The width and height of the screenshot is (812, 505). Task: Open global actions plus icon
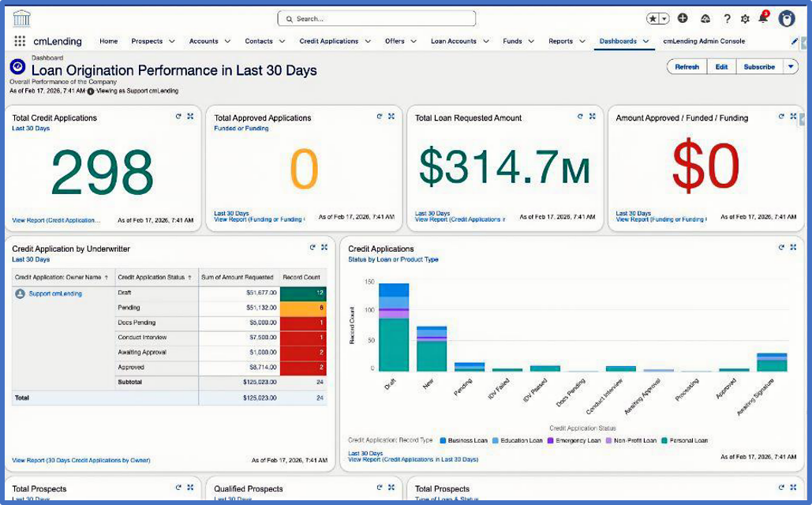pos(683,18)
